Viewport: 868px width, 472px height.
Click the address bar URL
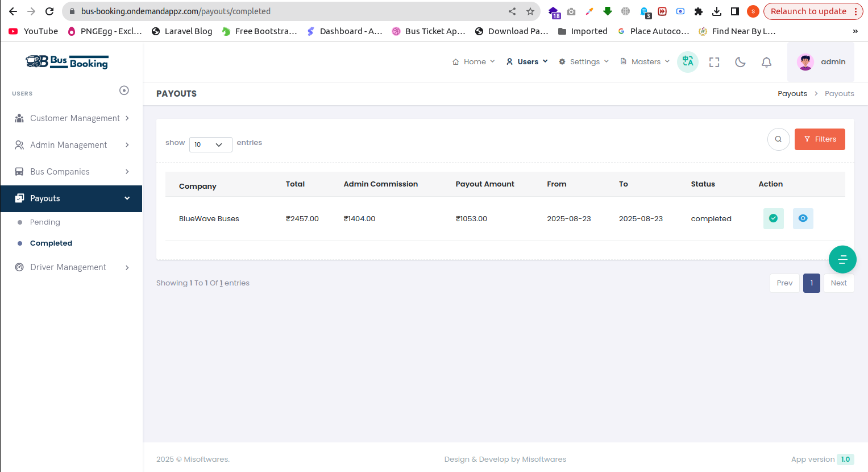(176, 11)
